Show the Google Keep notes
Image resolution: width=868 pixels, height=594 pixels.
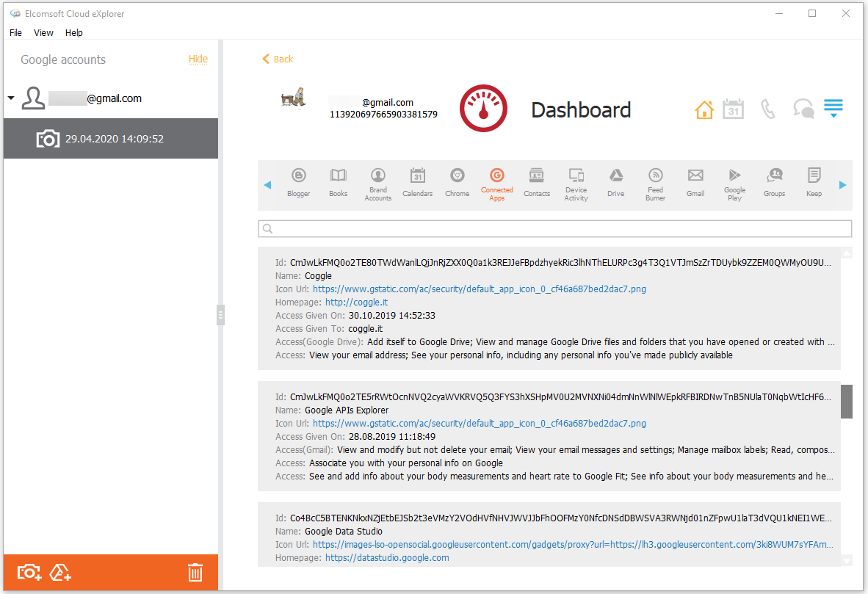click(x=814, y=184)
